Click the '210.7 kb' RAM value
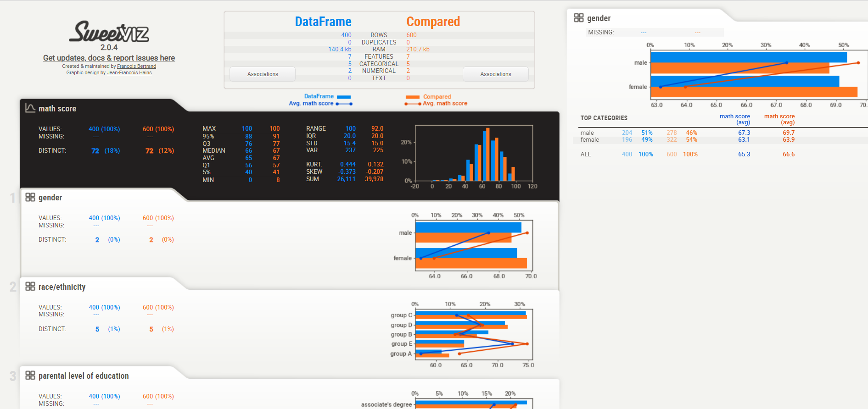868x409 pixels. click(x=418, y=49)
